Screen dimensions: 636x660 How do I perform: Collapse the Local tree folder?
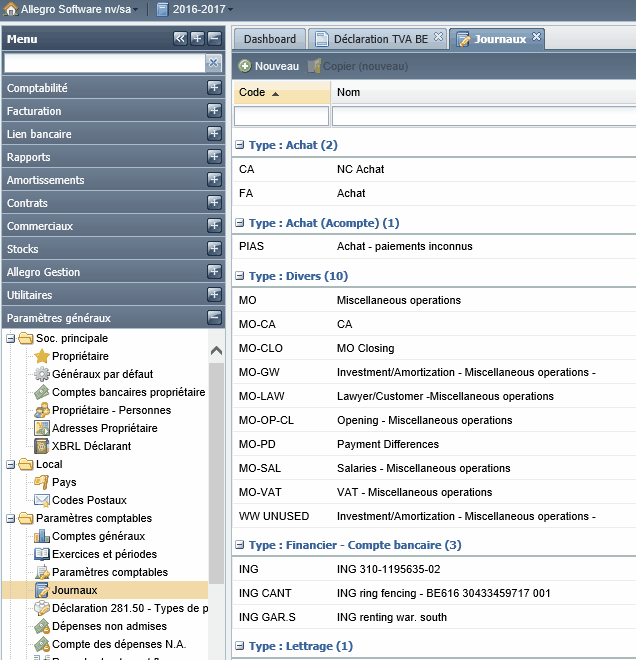tap(11, 464)
